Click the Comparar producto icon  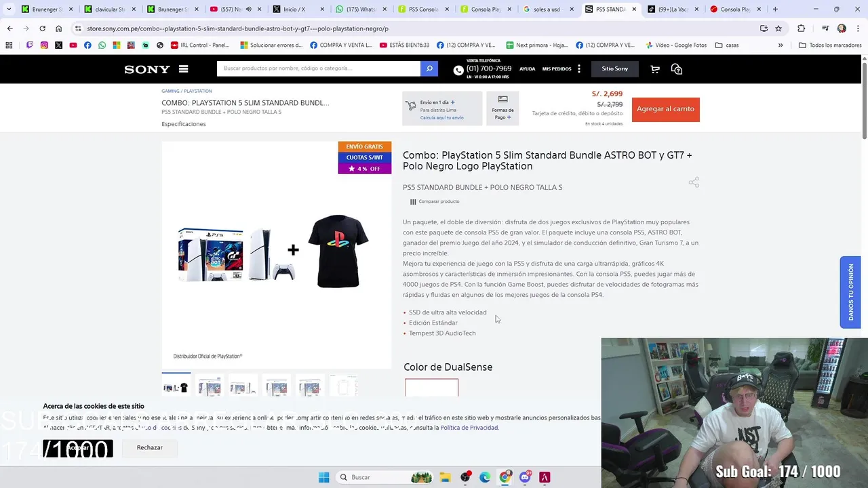click(413, 201)
